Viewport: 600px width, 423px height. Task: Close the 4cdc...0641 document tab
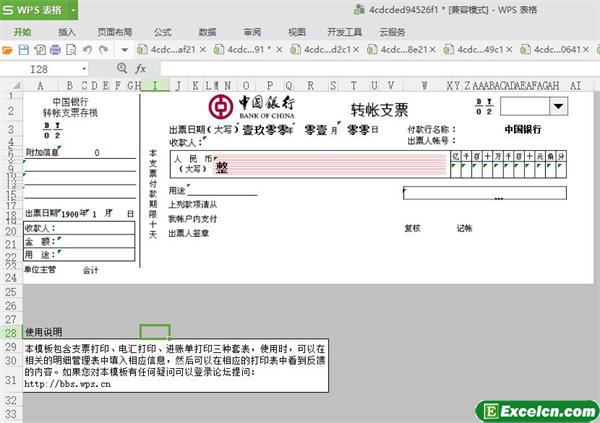pyautogui.click(x=586, y=50)
